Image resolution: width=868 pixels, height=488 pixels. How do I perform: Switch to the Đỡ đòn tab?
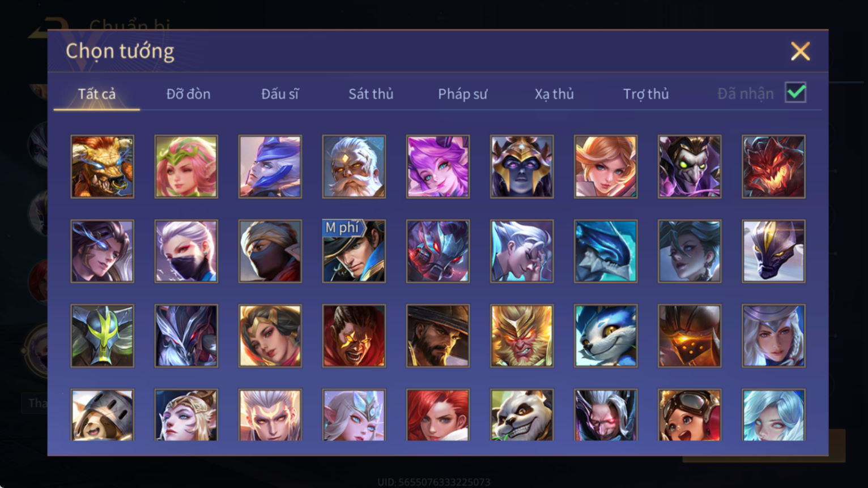[x=188, y=94]
